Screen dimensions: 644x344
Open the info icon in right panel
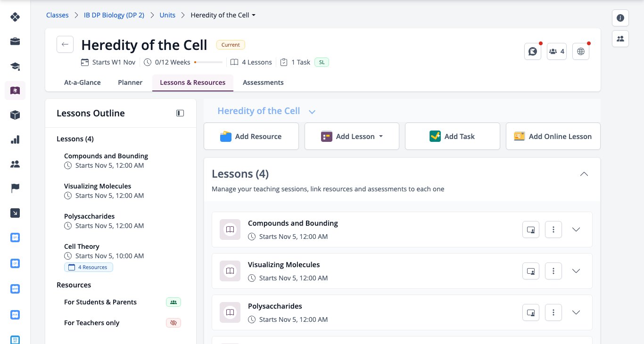click(620, 18)
